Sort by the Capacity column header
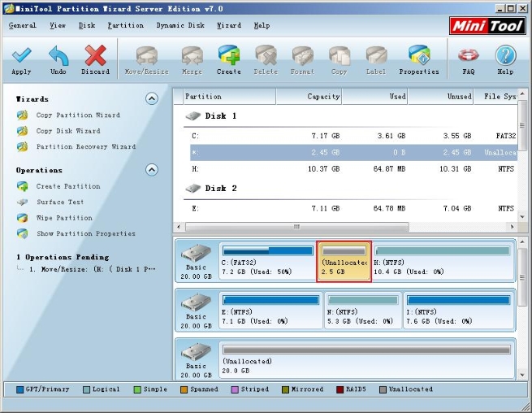Viewport: 532px width, 413px height. (x=309, y=97)
